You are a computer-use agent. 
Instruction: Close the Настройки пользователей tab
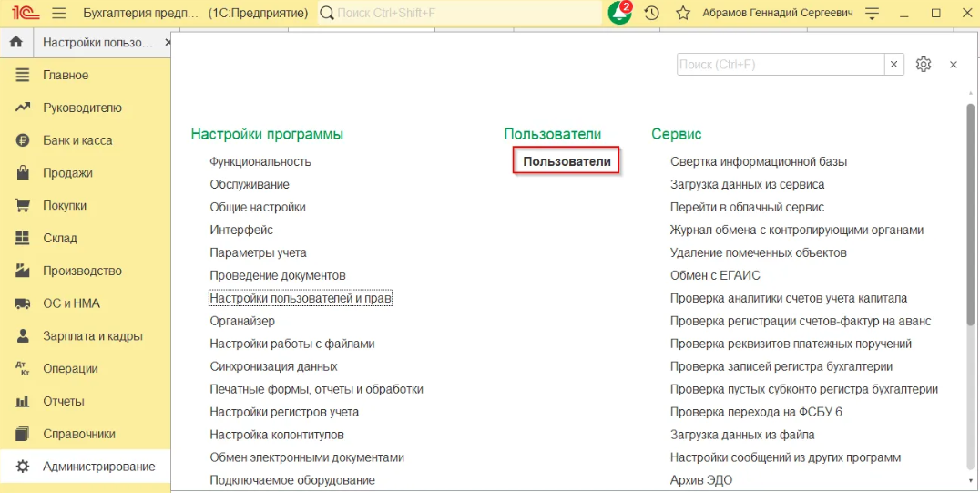coord(168,43)
